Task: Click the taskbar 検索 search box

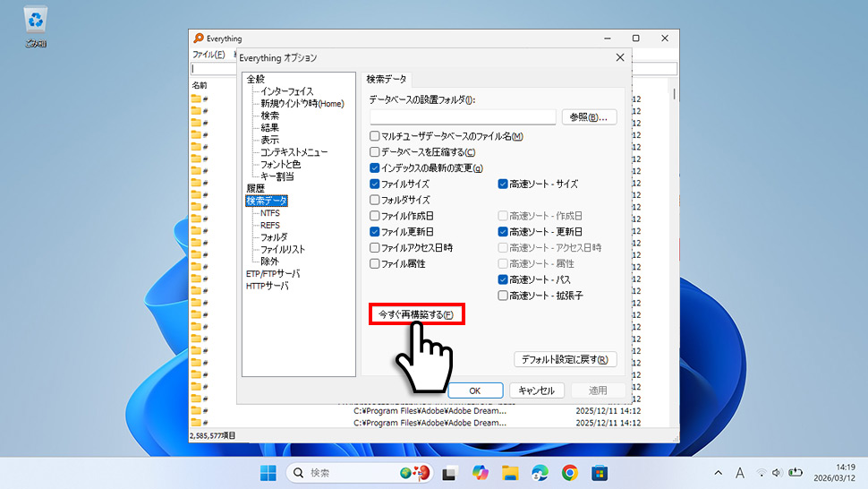Action: (360, 473)
